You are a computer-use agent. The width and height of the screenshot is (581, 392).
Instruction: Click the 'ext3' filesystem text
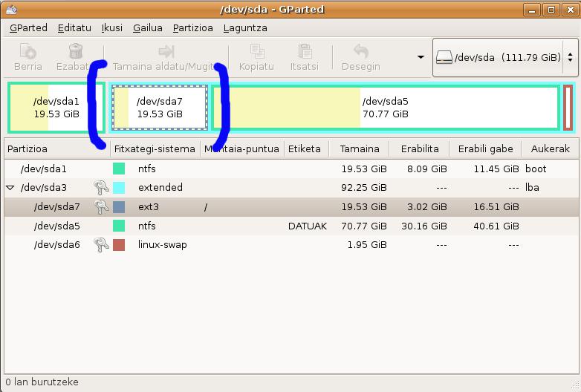tap(148, 206)
